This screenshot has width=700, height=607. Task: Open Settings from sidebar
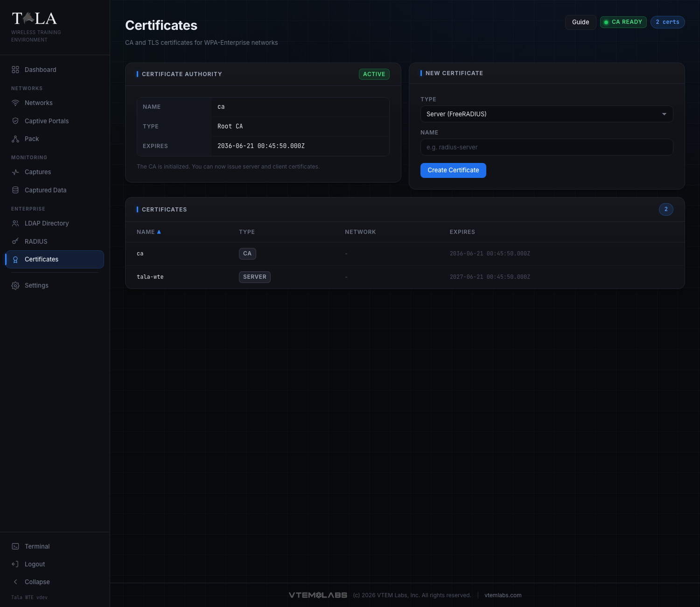click(55, 285)
